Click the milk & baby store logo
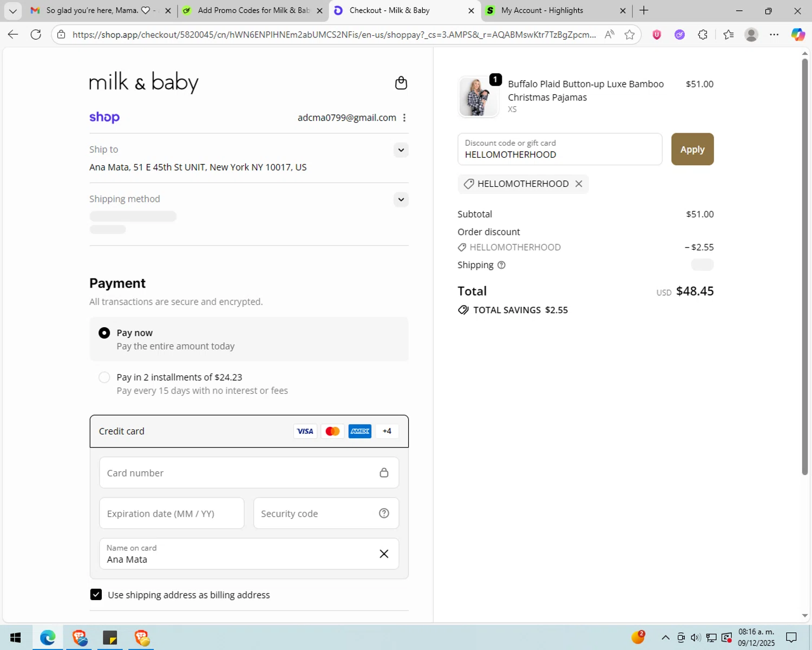Screen dimensions: 812x650 (144, 82)
